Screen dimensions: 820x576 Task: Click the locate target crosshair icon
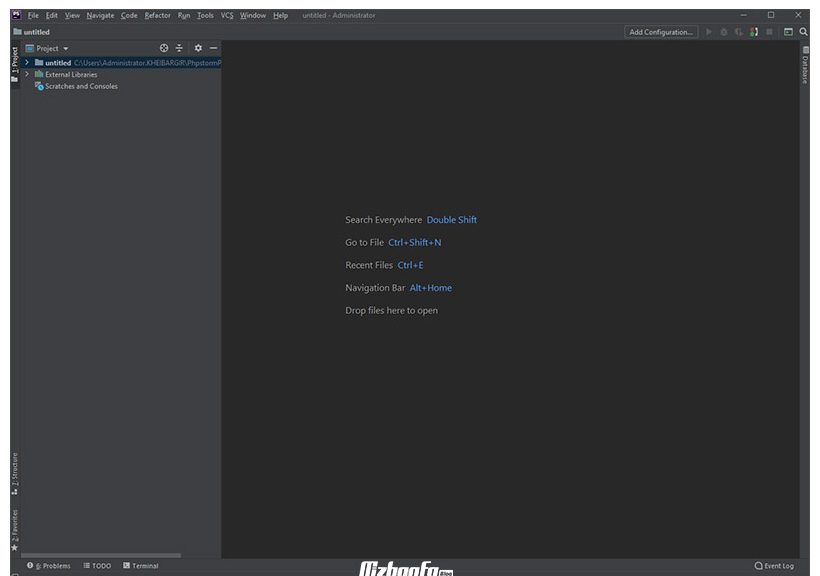tap(164, 48)
